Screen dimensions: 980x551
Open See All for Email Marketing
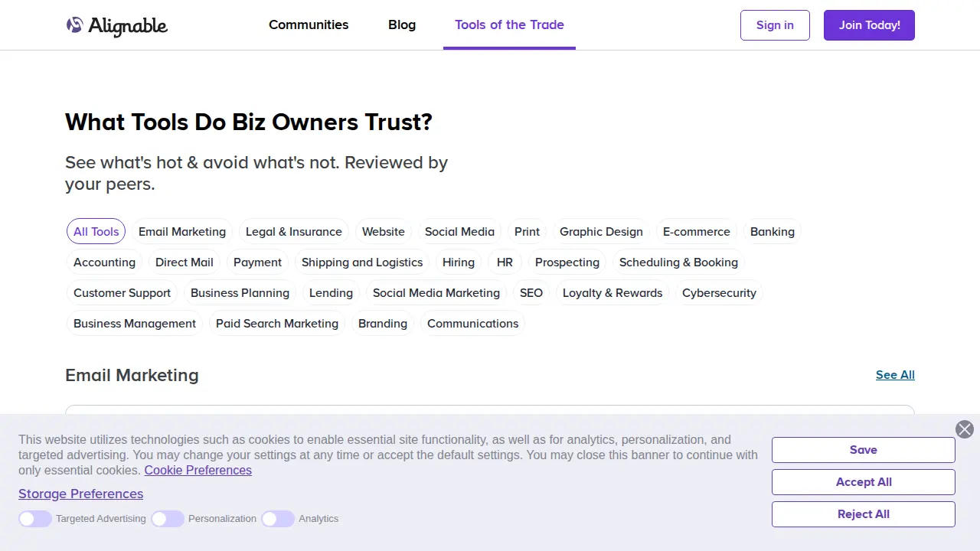tap(895, 375)
